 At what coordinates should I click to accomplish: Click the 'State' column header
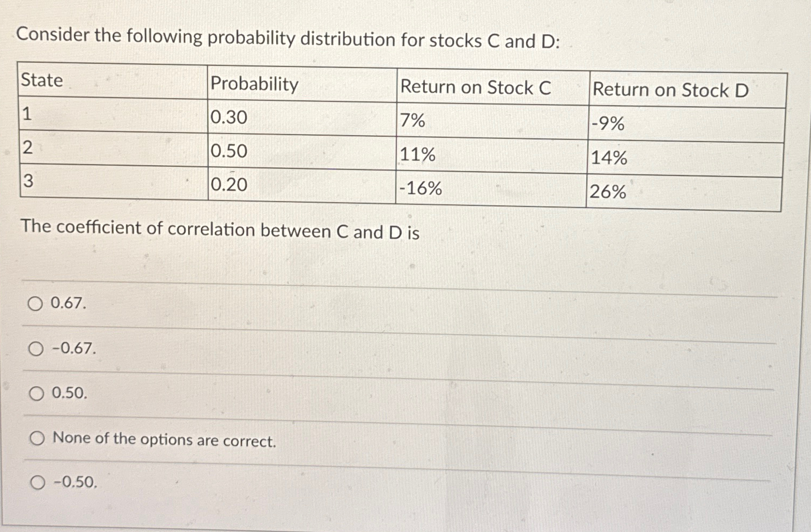pyautogui.click(x=41, y=81)
